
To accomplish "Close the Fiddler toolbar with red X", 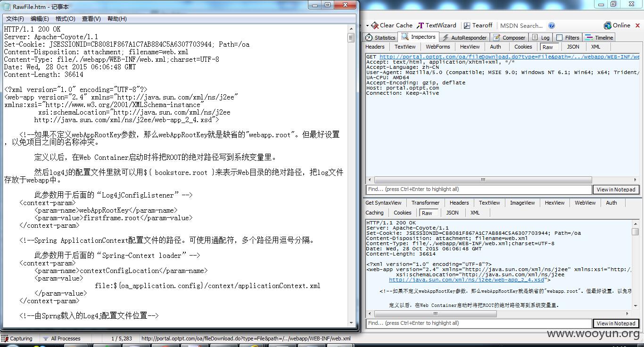I will tap(638, 25).
